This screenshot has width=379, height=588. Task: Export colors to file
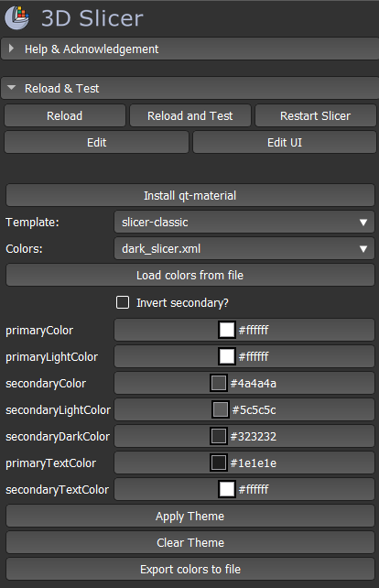tap(190, 570)
